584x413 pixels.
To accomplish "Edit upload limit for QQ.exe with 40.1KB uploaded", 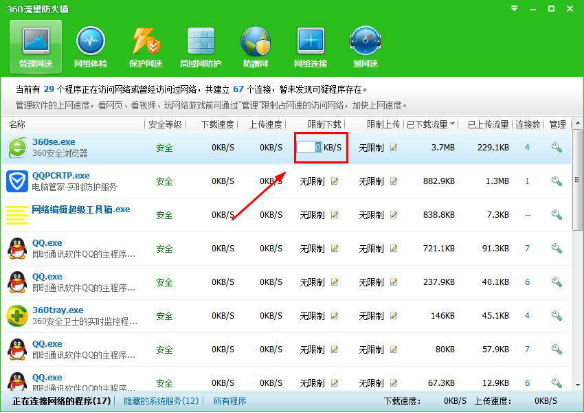I will 394,282.
